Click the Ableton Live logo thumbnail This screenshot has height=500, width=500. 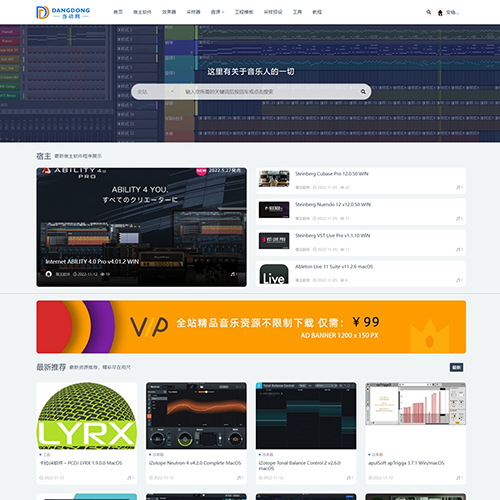pos(274,274)
